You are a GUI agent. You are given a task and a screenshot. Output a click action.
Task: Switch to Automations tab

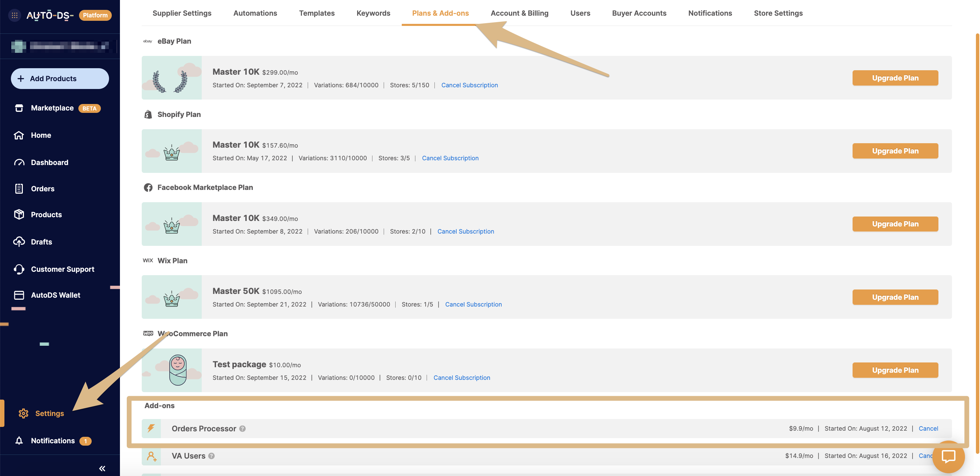coord(255,13)
